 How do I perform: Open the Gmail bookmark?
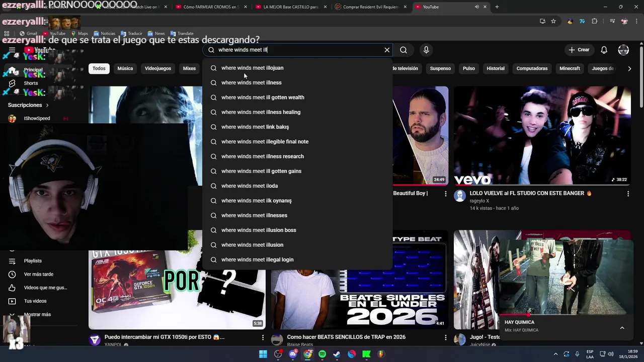(x=28, y=33)
